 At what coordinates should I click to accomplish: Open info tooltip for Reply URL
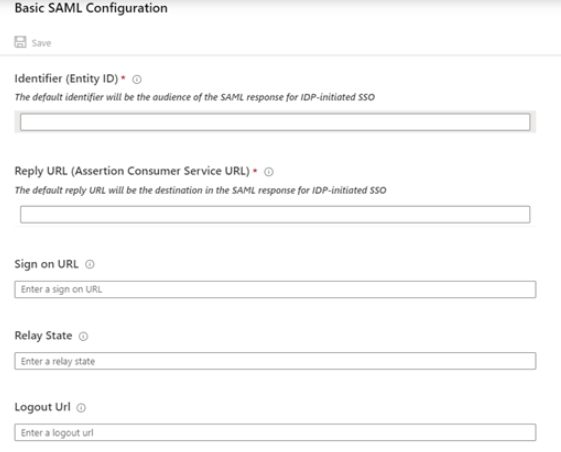pyautogui.click(x=269, y=172)
